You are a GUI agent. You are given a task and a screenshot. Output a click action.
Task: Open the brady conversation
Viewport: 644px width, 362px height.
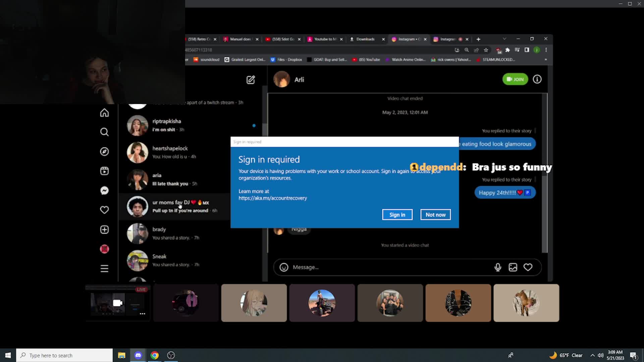point(191,233)
